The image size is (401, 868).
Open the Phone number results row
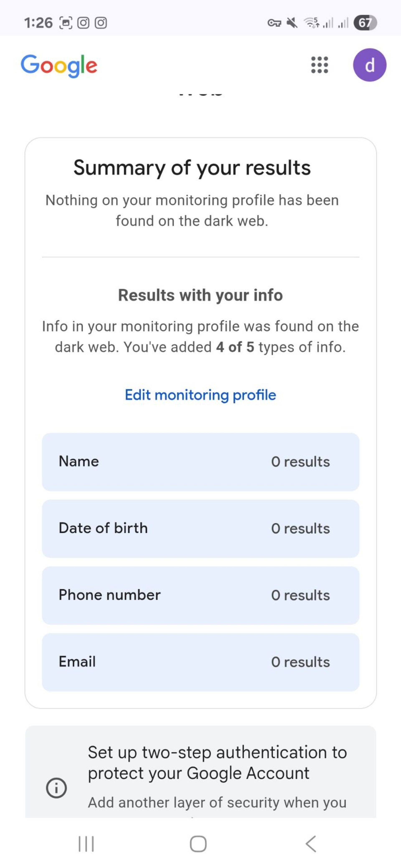[x=201, y=595]
